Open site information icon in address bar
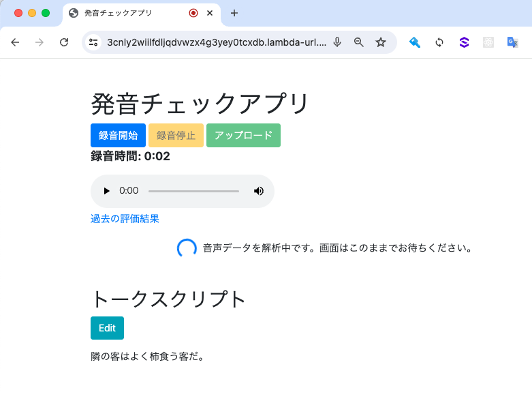 93,42
